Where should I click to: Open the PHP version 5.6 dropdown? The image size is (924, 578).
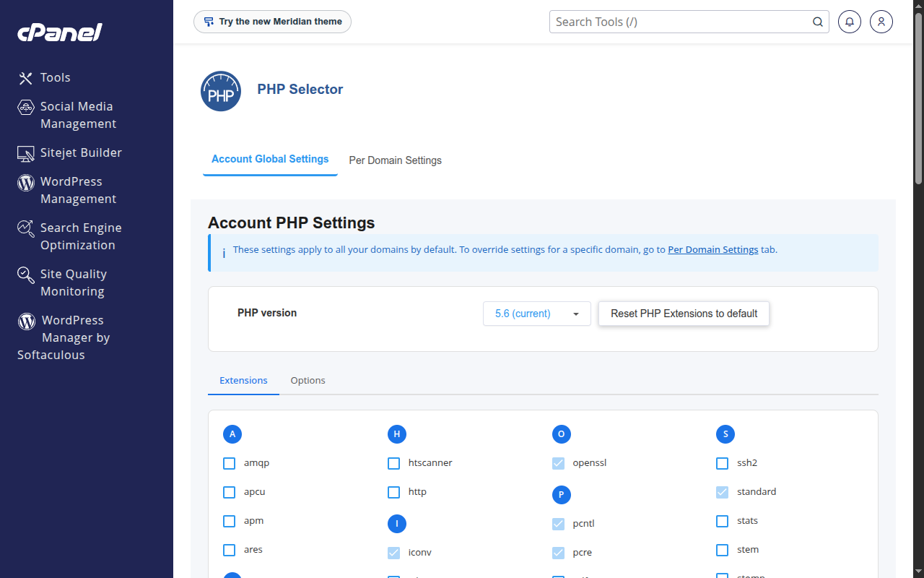[x=537, y=314]
